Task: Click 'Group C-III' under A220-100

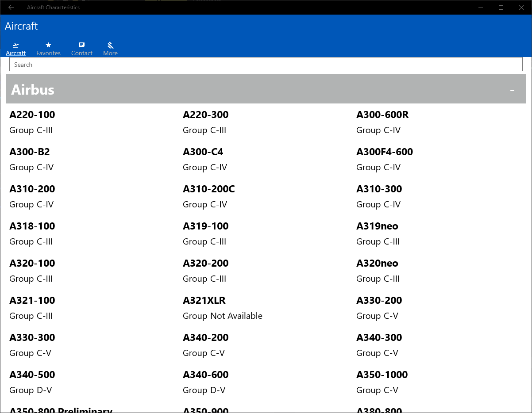Action: tap(31, 130)
